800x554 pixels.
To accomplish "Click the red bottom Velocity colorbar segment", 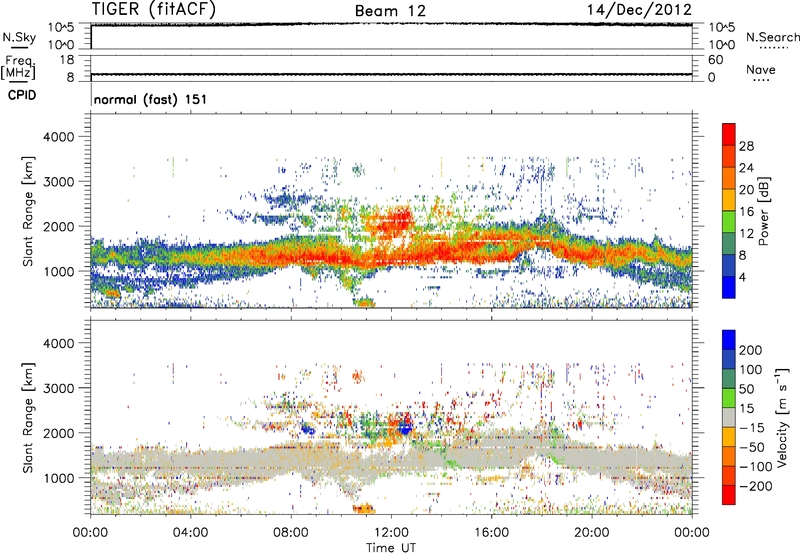I will click(729, 495).
